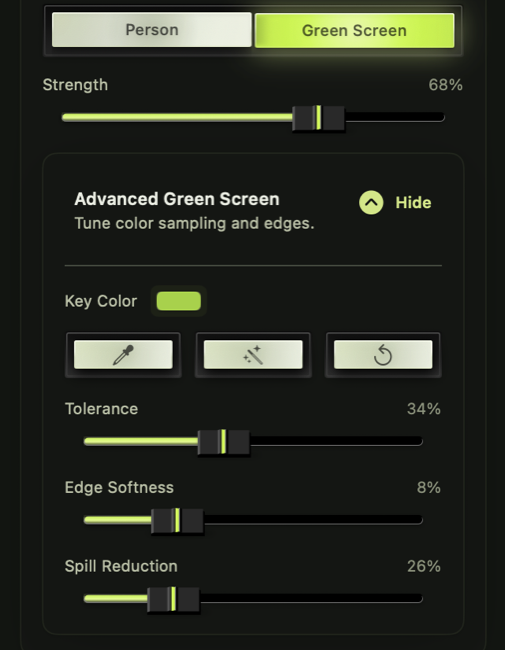Click the Edge Softness slider handle
Viewport: 505px width, 650px height.
(x=177, y=520)
